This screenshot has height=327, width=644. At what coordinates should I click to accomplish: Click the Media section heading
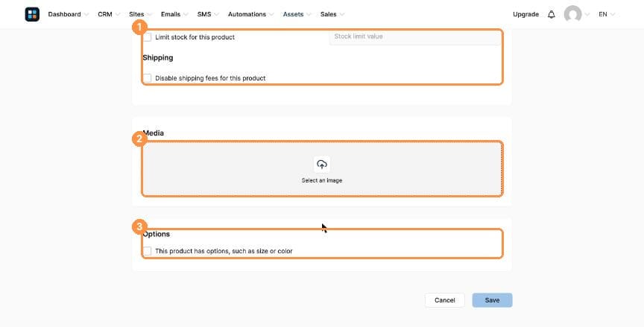click(x=154, y=133)
